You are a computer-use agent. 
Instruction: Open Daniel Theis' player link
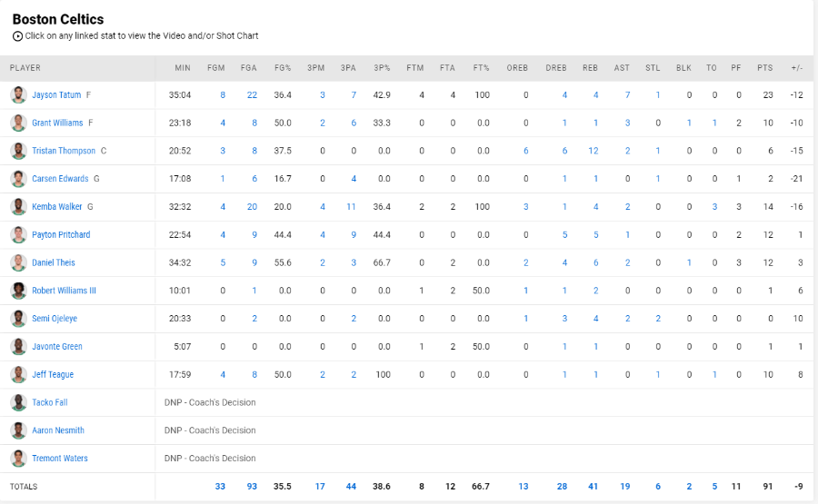point(54,262)
